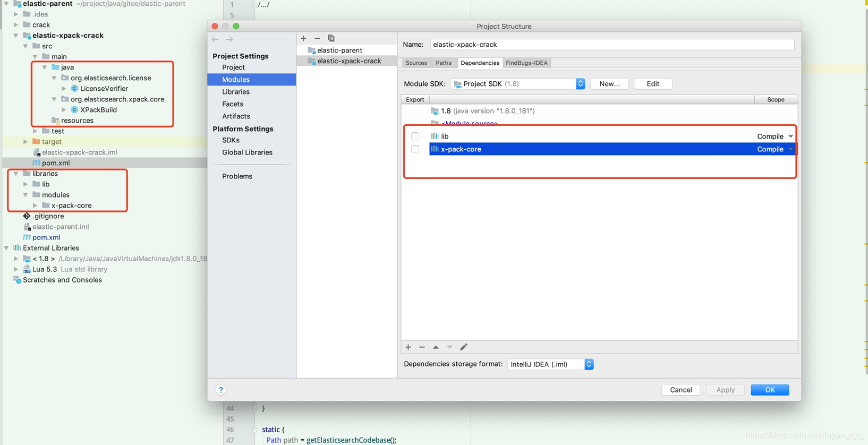The width and height of the screenshot is (868, 445).
Task: Collapse the elastic-xpack-crack tree node
Action: click(16, 36)
